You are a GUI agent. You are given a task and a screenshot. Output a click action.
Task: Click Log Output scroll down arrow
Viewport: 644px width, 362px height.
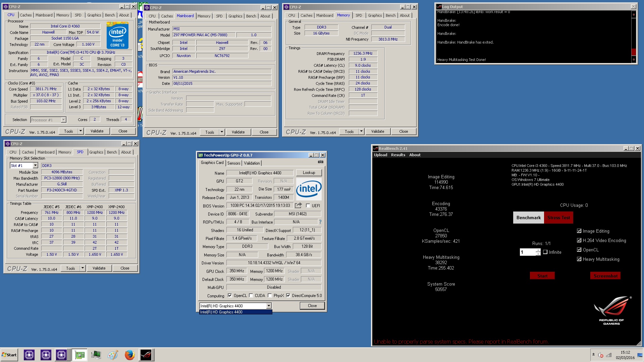click(634, 60)
